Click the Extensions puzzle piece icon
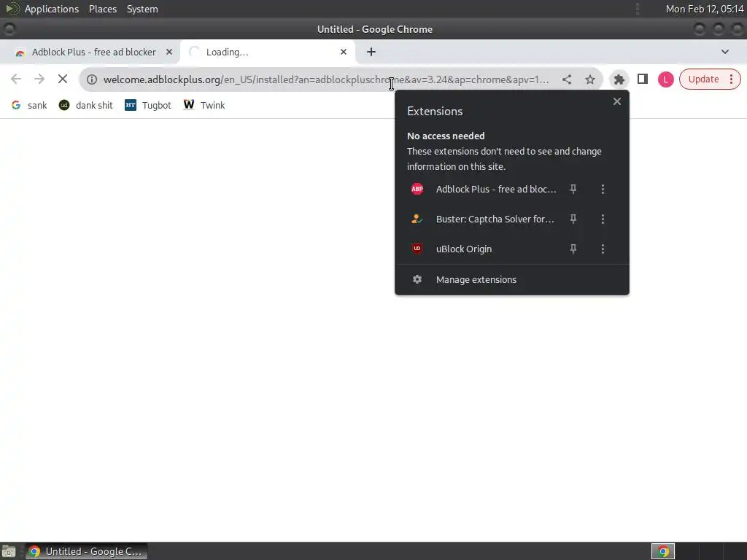This screenshot has width=747, height=560. pyautogui.click(x=619, y=79)
